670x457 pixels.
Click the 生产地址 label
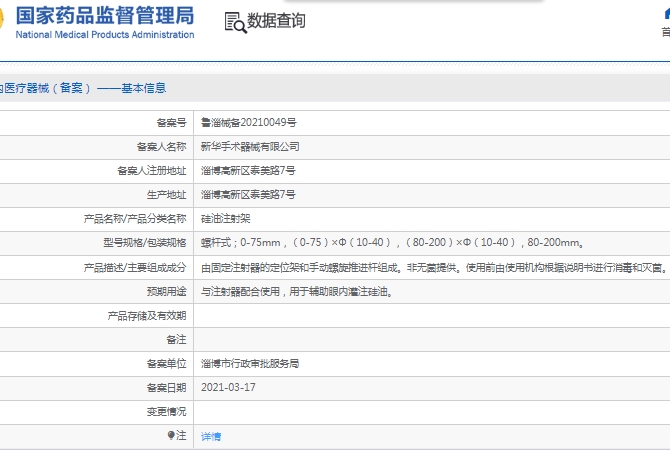[x=167, y=195]
